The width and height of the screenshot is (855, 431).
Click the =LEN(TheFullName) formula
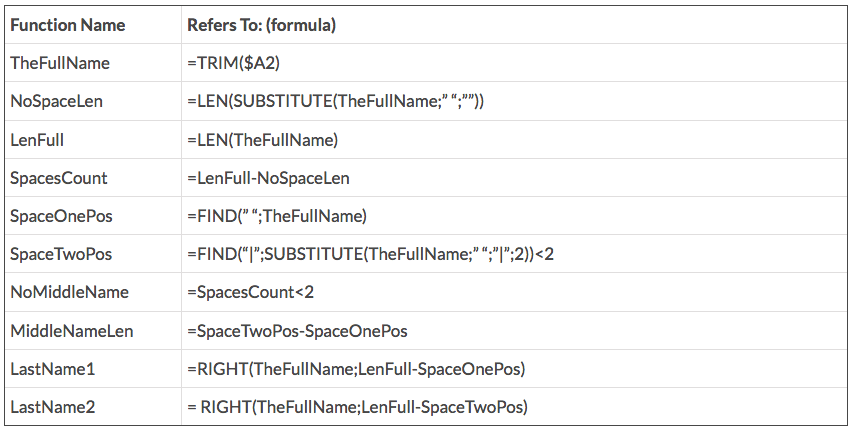[x=263, y=139]
